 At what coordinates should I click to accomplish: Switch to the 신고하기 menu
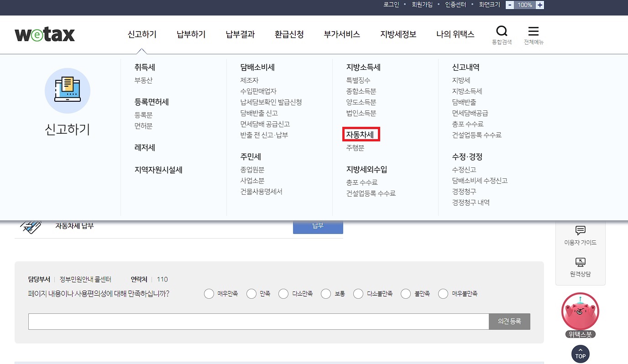142,34
